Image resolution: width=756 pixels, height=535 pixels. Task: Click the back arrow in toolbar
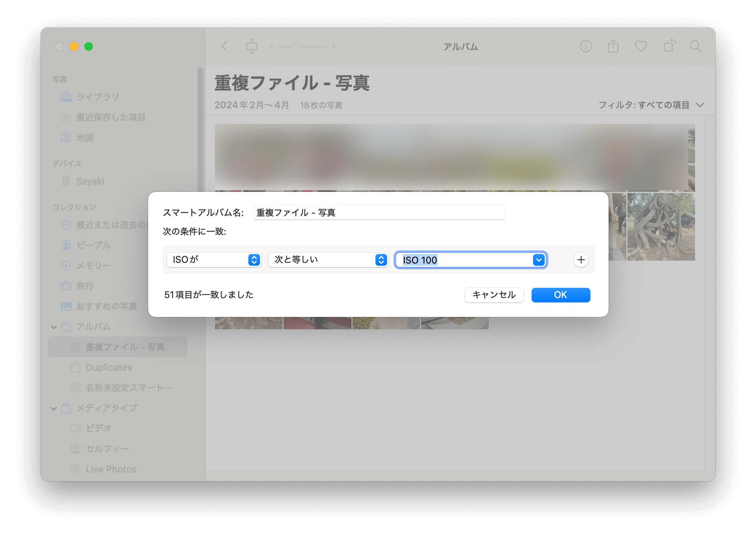pos(224,47)
